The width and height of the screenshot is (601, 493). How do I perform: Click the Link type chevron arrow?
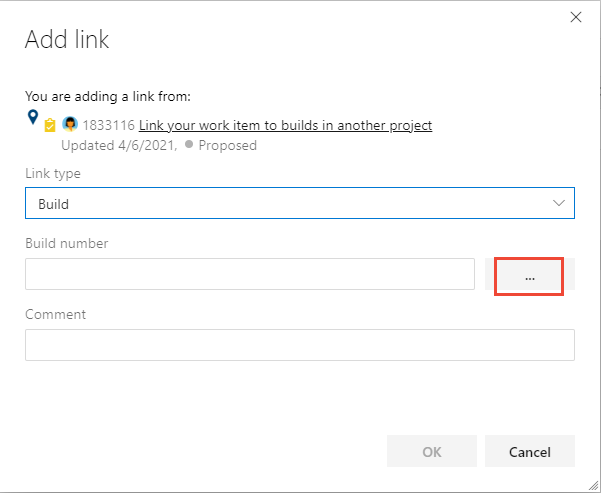[x=559, y=203]
